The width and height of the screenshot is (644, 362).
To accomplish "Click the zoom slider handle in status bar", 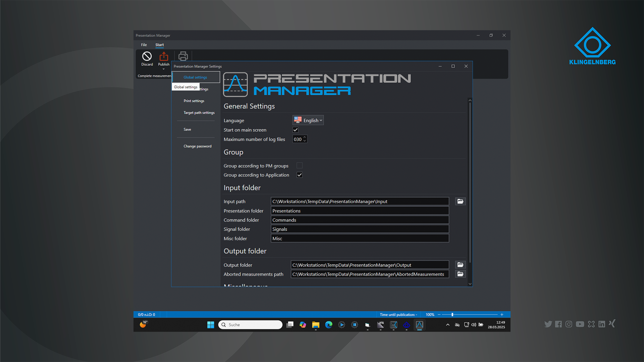I will 452,314.
